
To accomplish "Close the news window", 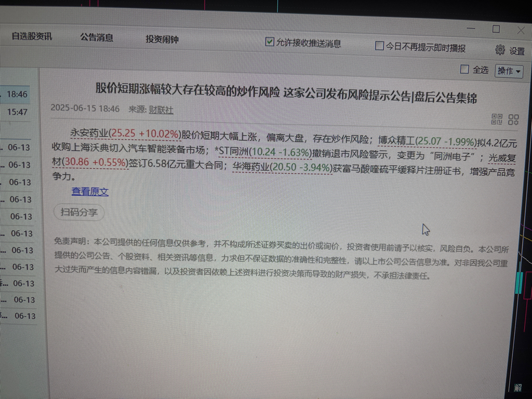I will pos(521,30).
